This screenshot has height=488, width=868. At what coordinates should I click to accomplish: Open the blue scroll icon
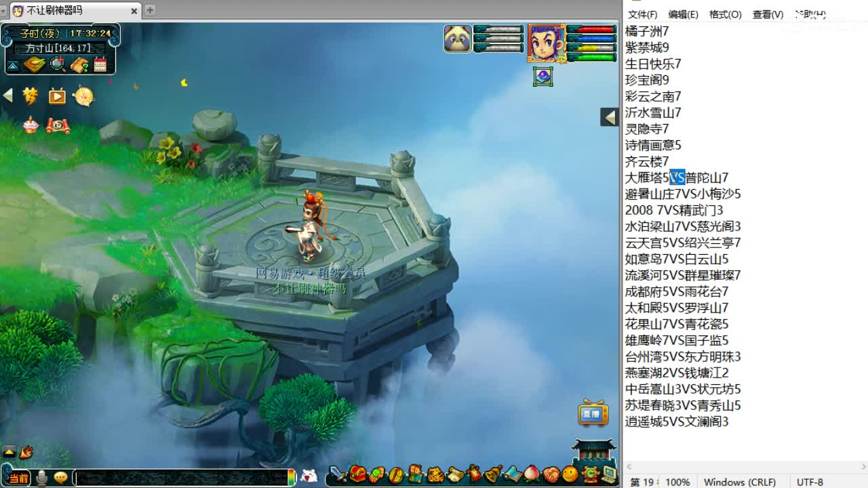513,474
